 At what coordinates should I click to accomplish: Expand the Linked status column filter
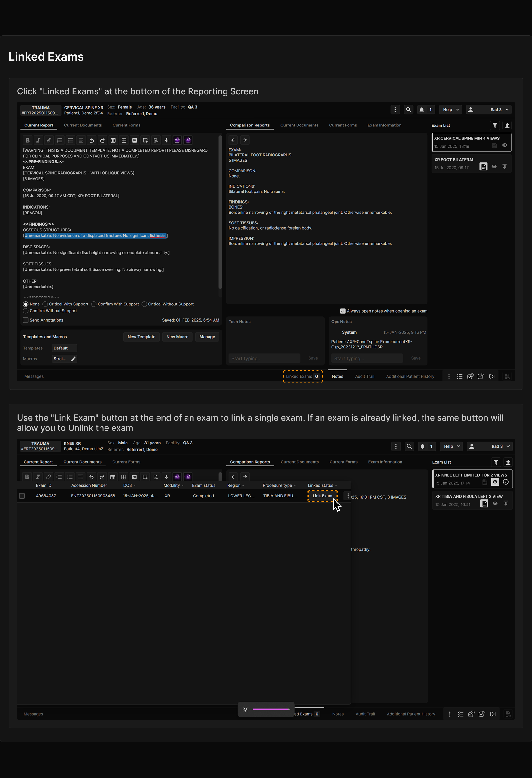[x=336, y=486]
